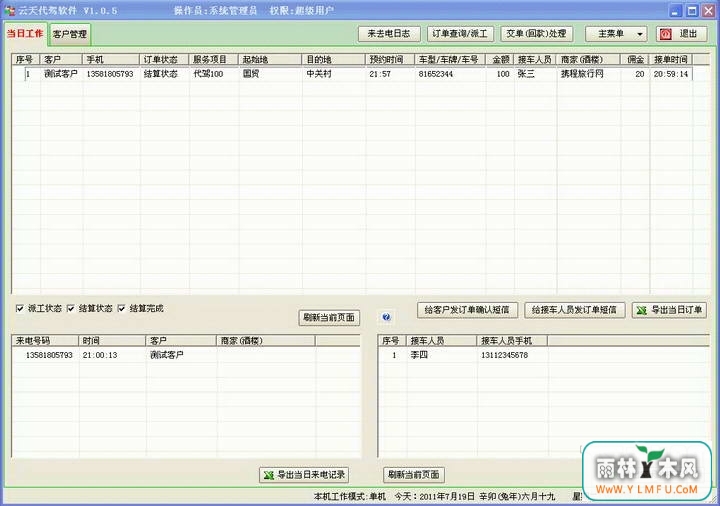Click the 客户 column header in orders table
The image size is (720, 506).
pos(62,60)
